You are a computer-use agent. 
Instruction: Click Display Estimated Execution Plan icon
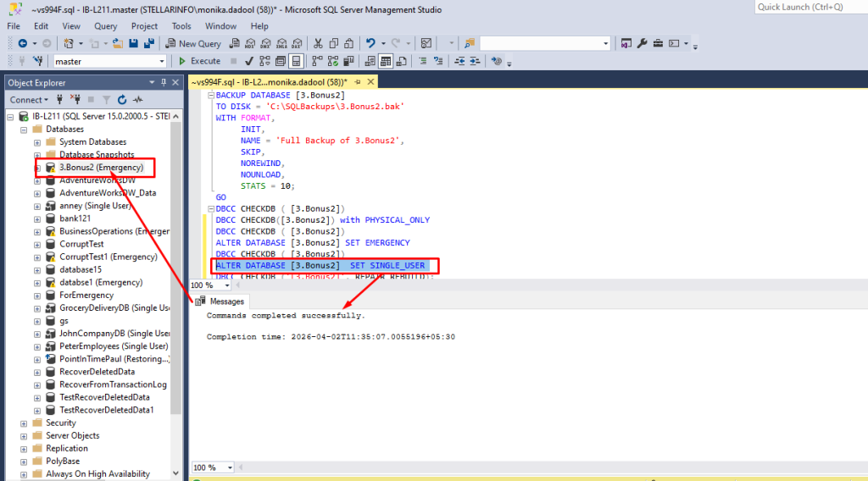(x=264, y=61)
